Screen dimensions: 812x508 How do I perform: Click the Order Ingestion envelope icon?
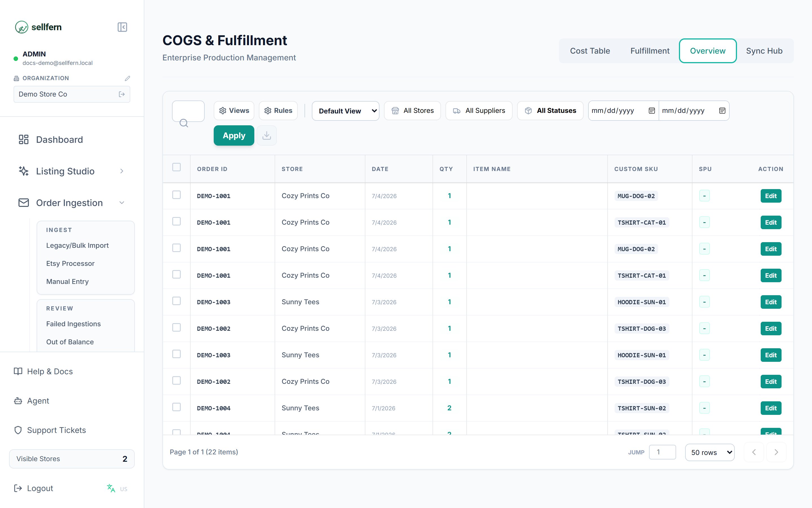23,203
